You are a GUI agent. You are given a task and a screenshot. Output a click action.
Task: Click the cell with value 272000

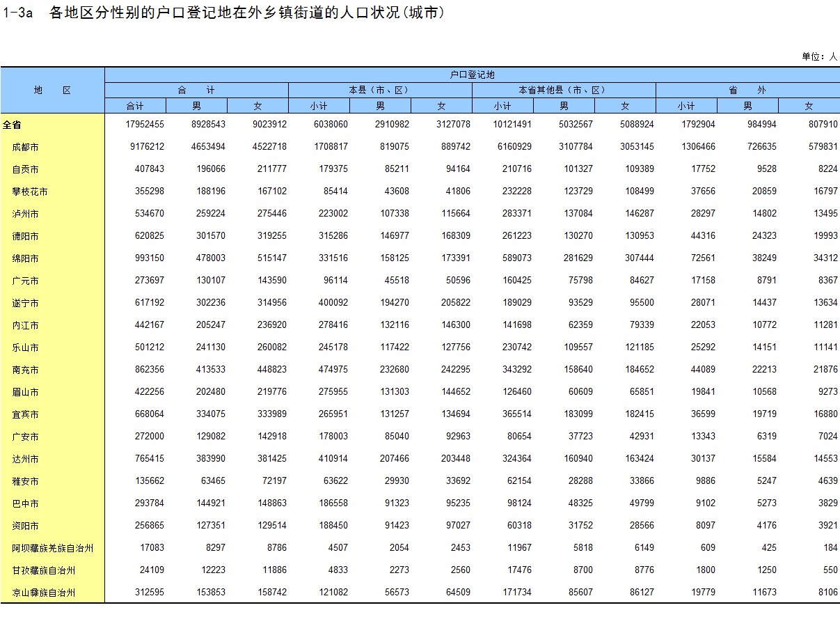(x=150, y=437)
